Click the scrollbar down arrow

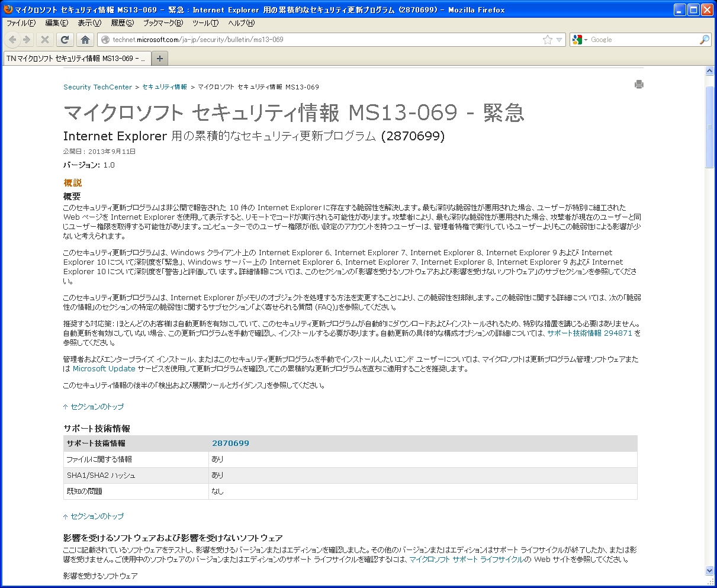(710, 571)
